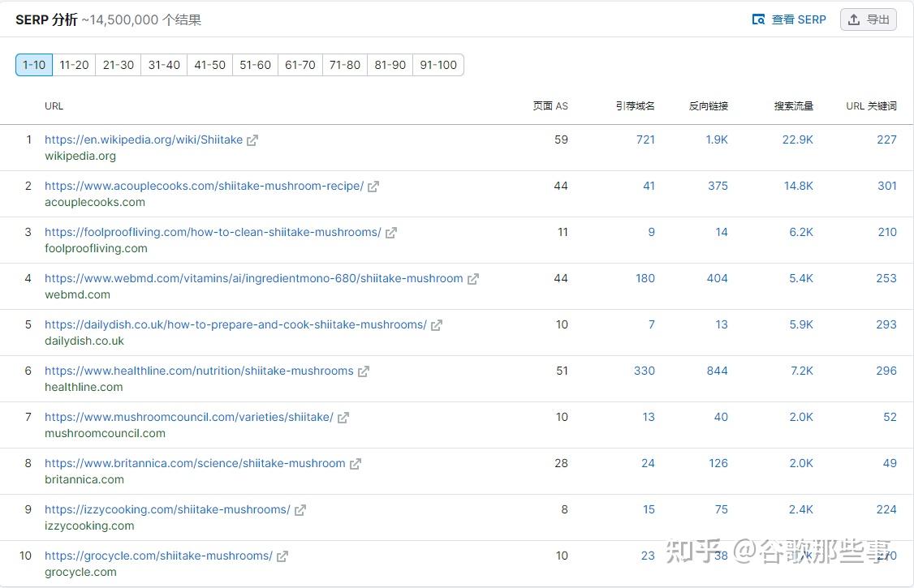Viewport: 914px width, 588px height.
Task: Click the 查看 SERP link text
Action: tap(799, 19)
